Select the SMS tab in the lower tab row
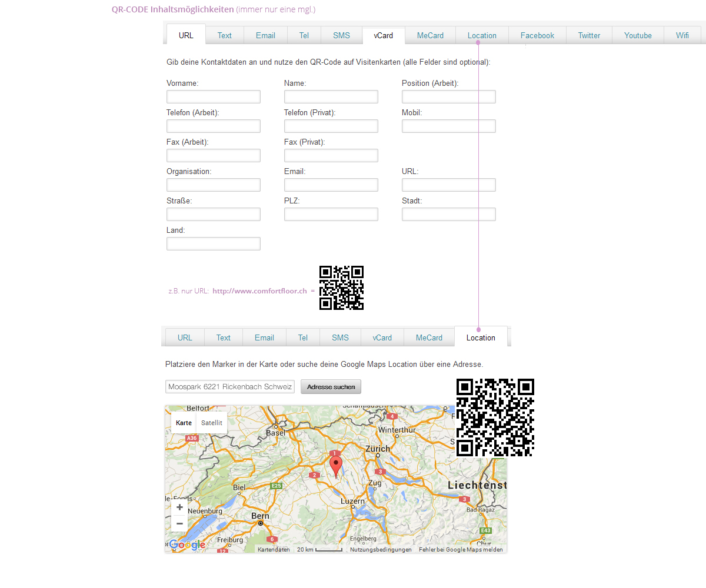 coord(340,338)
